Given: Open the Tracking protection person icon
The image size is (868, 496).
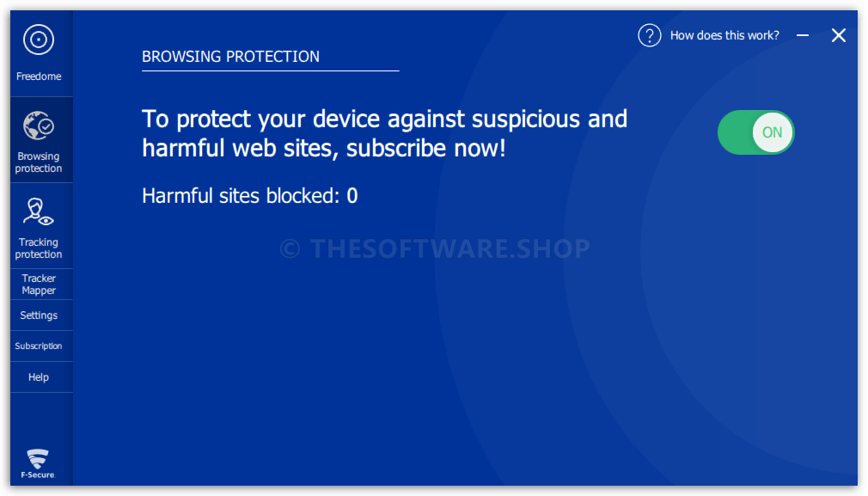Looking at the screenshot, I should [x=38, y=212].
